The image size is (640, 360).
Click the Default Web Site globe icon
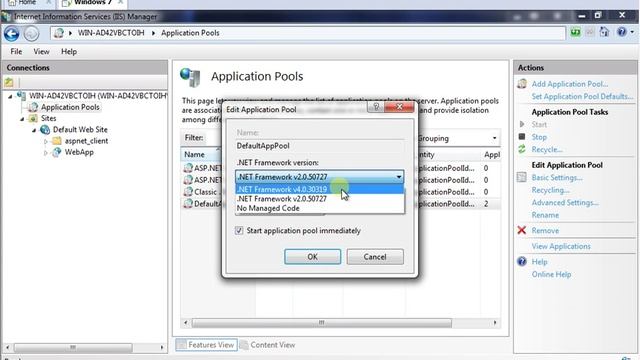[44, 130]
